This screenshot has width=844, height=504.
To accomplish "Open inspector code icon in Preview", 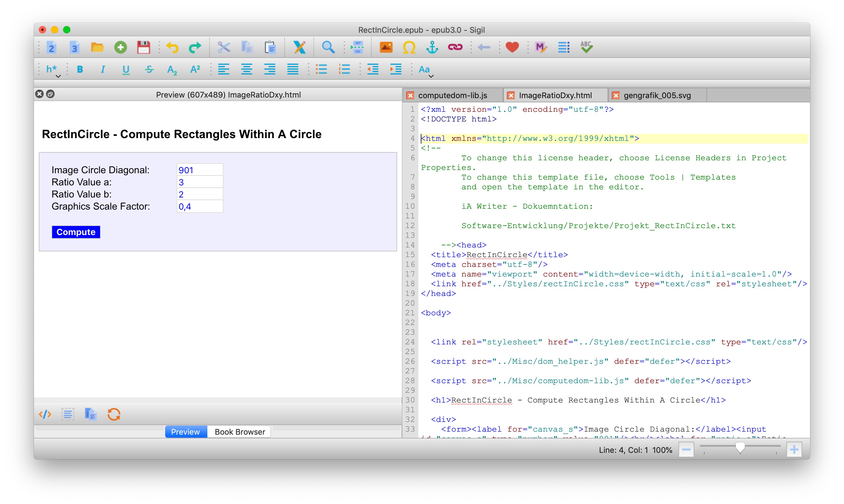I will [x=45, y=414].
